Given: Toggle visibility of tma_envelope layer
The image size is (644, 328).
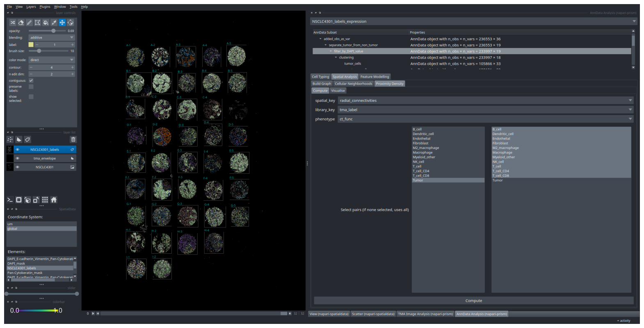Looking at the screenshot, I should 17,158.
